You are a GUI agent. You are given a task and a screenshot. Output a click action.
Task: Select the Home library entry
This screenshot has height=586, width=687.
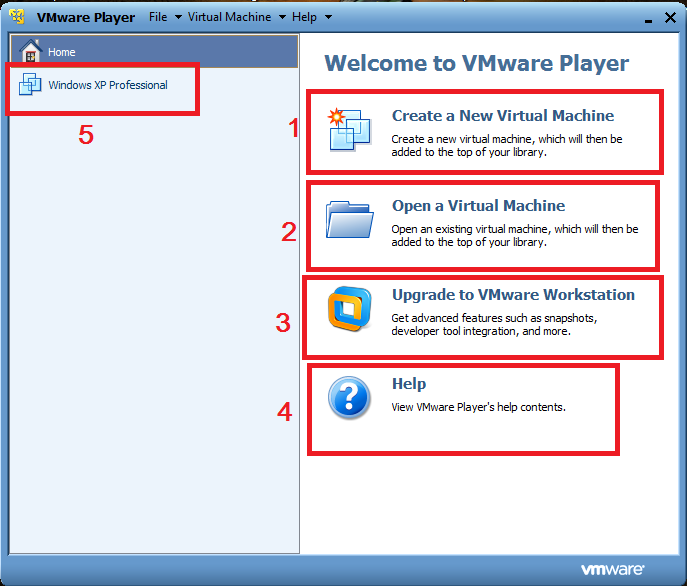(x=154, y=51)
